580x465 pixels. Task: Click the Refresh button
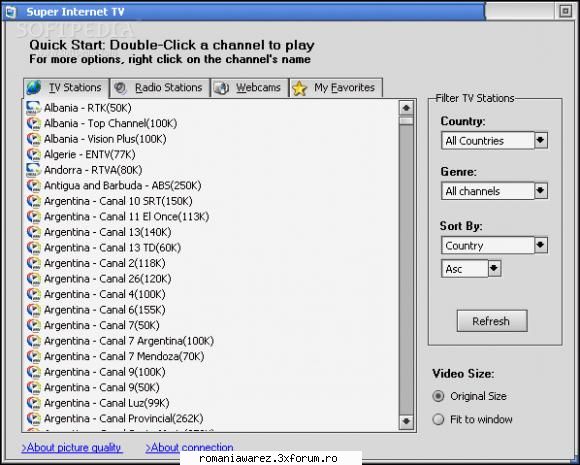click(492, 321)
